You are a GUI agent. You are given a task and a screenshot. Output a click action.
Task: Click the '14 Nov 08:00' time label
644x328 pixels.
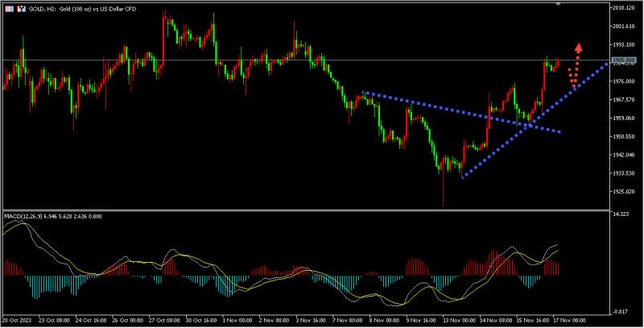click(x=495, y=320)
